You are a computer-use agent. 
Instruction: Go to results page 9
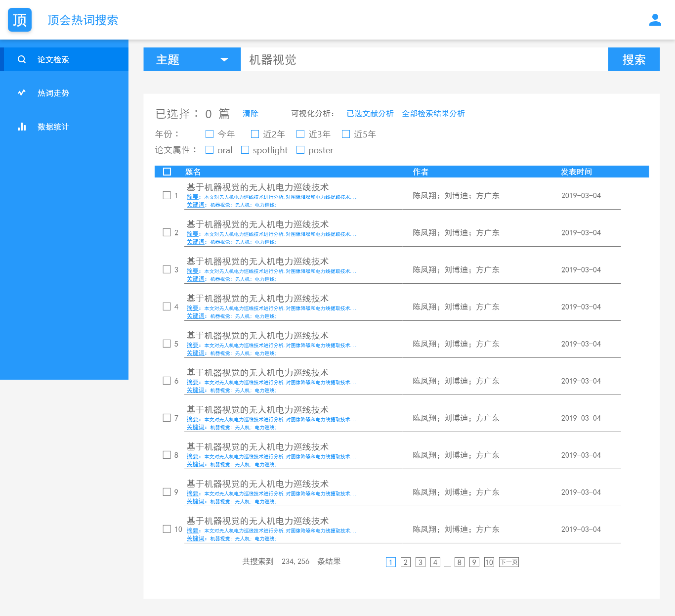click(x=474, y=562)
